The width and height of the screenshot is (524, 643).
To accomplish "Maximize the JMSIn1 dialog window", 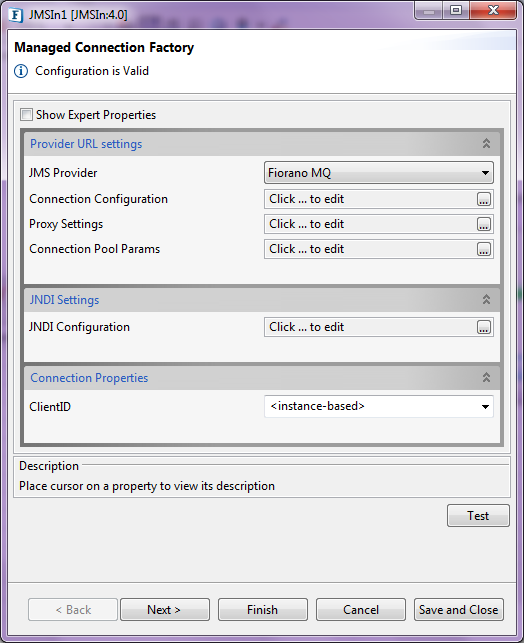I will [456, 10].
